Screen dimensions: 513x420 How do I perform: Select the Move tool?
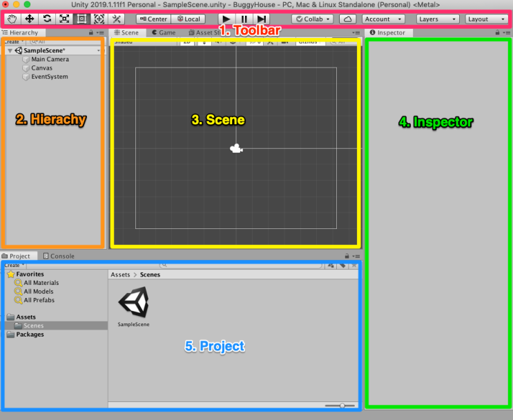click(30, 19)
